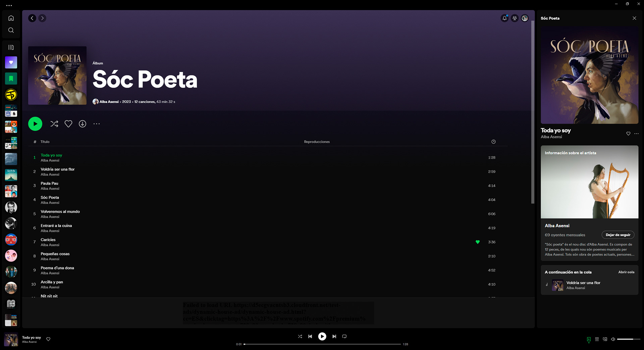
Task: Select track Poema d'una dona
Action: click(x=268, y=270)
